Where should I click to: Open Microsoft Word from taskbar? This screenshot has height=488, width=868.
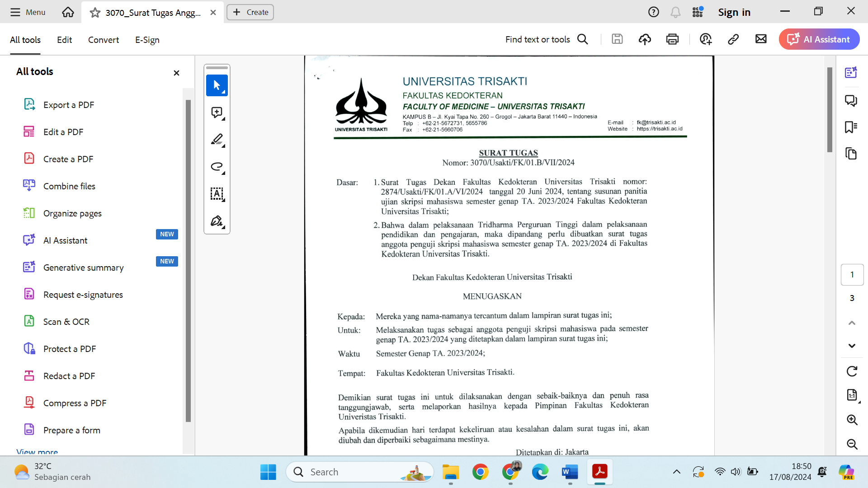tap(570, 472)
